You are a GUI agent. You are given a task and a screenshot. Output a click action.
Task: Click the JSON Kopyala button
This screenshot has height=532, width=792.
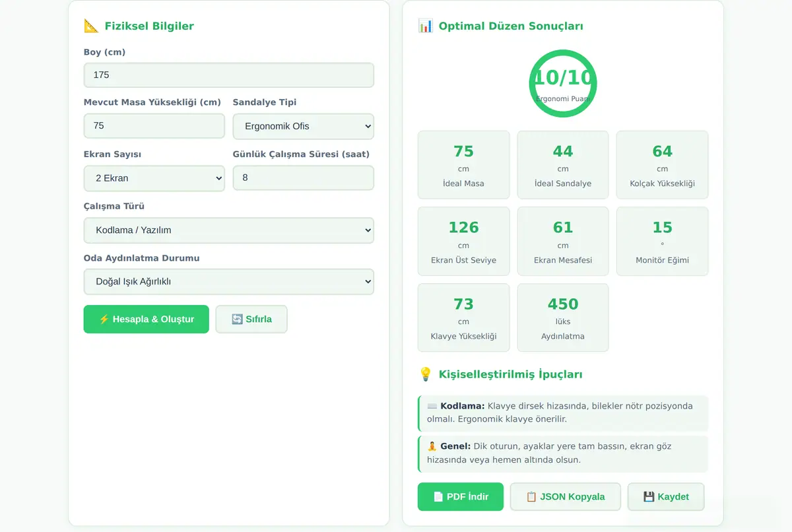click(x=566, y=496)
